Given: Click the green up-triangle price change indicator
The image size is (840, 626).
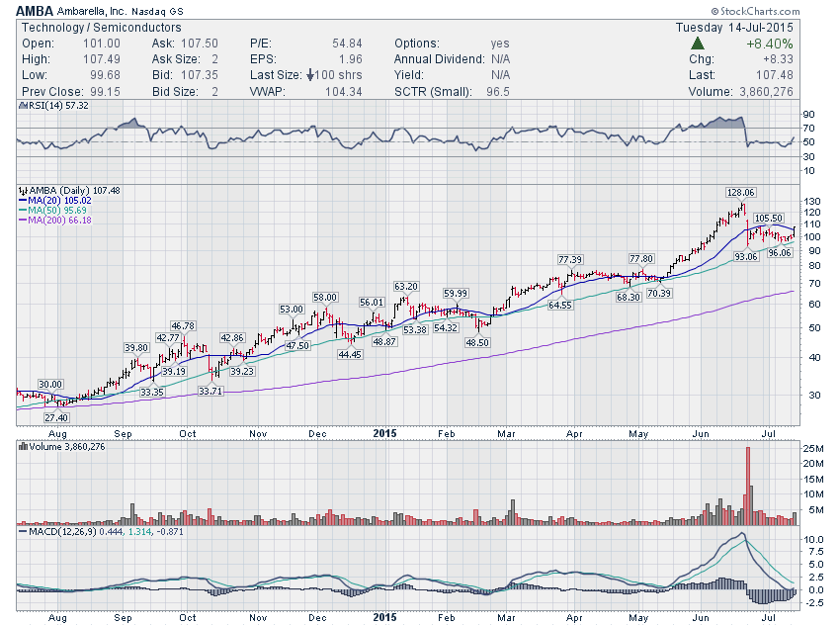Looking at the screenshot, I should (x=698, y=44).
